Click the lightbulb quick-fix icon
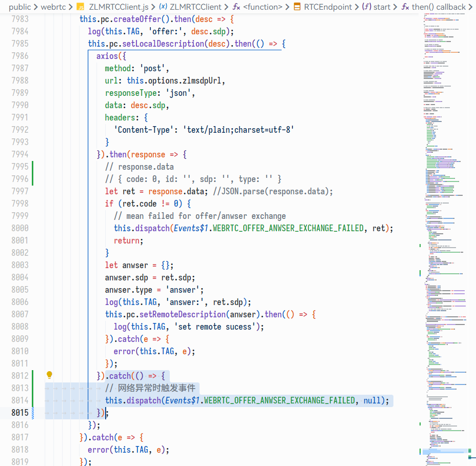The image size is (476, 466). pos(50,375)
